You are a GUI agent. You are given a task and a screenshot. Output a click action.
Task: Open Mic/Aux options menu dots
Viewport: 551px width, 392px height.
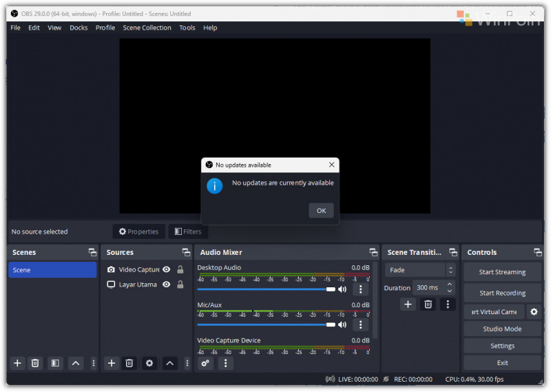coord(360,324)
